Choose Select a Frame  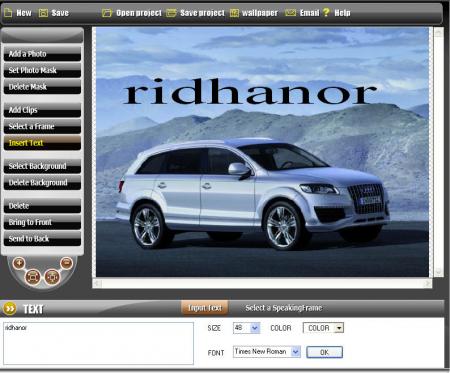click(x=42, y=126)
